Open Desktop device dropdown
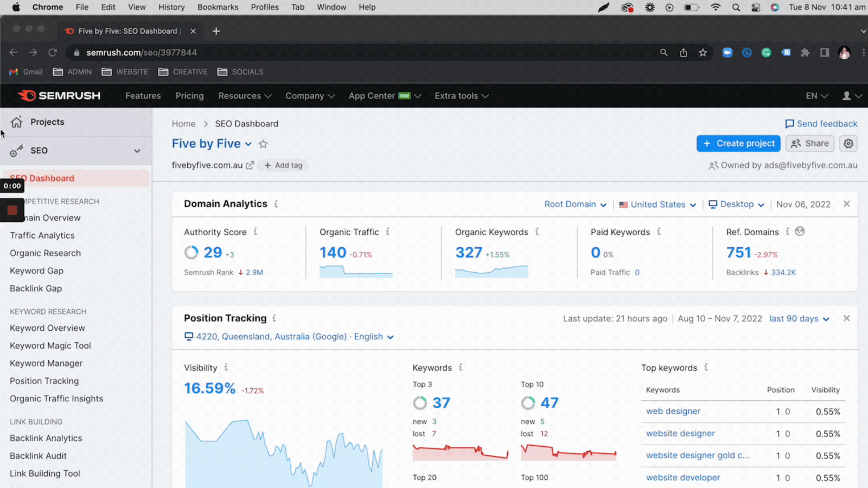This screenshot has height=488, width=868. [737, 204]
